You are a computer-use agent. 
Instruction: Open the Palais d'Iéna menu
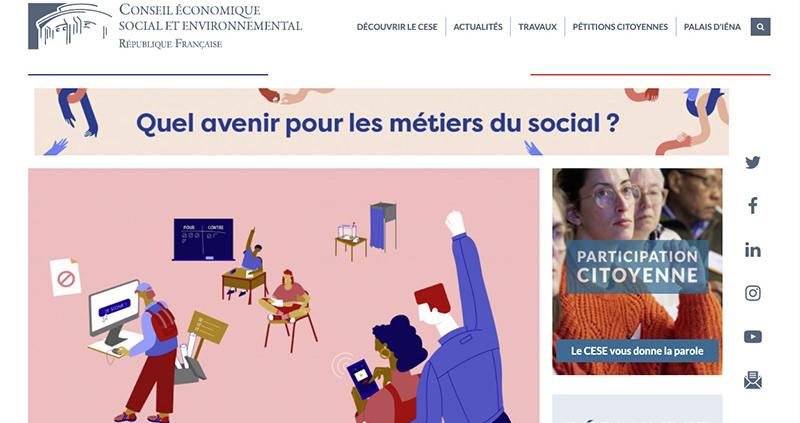click(712, 27)
